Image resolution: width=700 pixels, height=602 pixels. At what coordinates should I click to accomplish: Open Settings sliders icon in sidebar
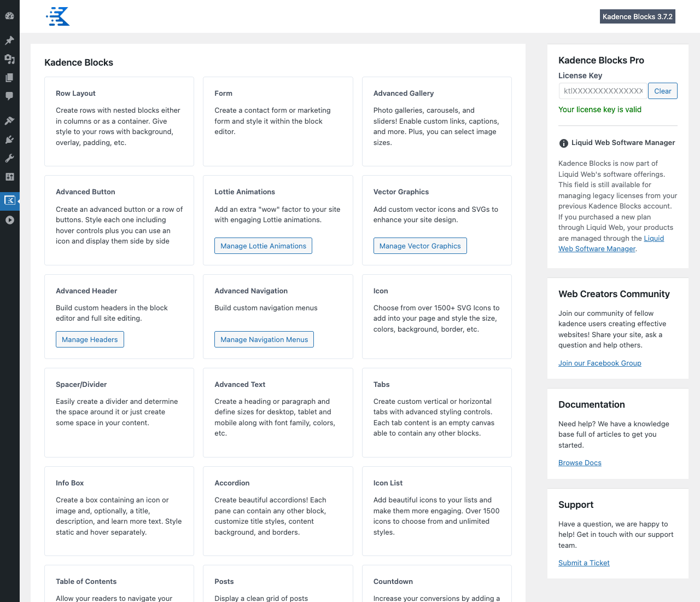pyautogui.click(x=9, y=177)
